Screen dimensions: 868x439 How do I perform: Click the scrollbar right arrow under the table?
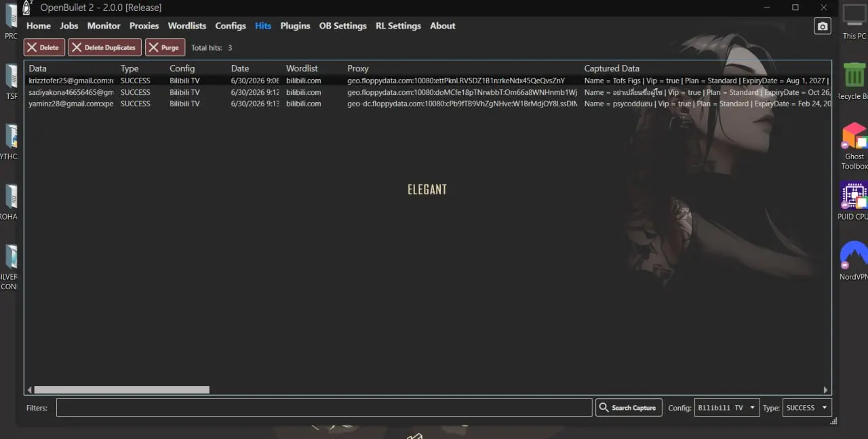click(x=825, y=390)
